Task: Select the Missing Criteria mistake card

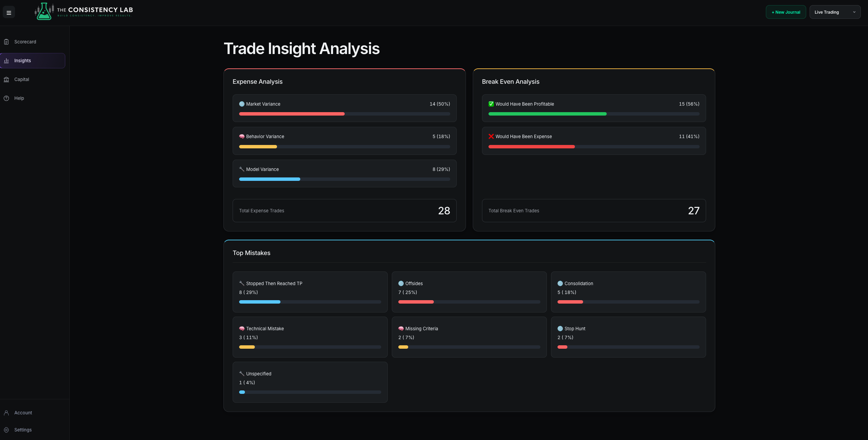Action: [x=469, y=337]
